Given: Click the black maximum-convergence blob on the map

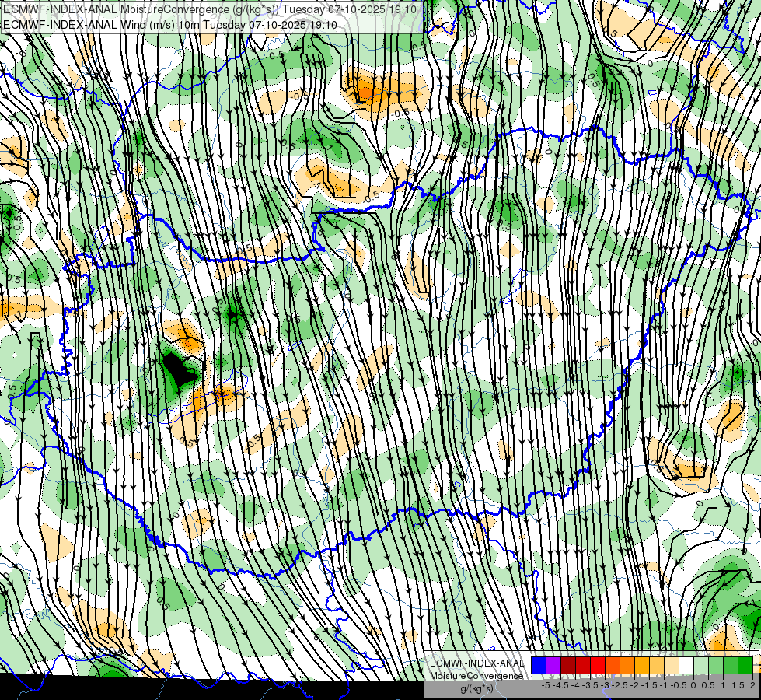Looking at the screenshot, I should coord(178,369).
